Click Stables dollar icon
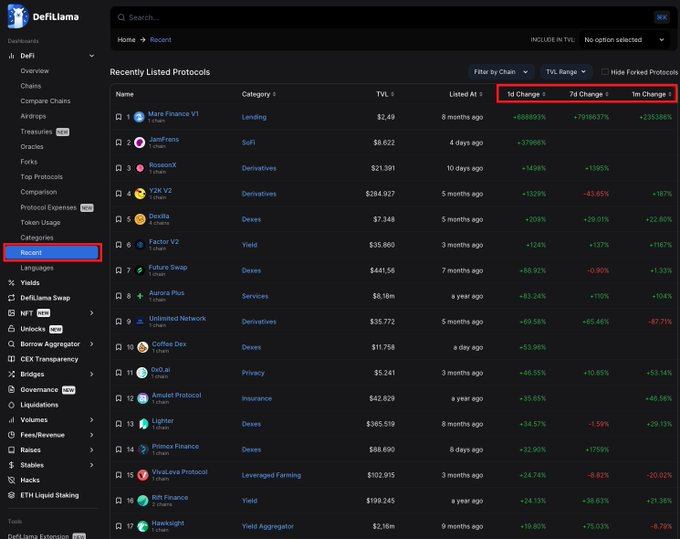Screen dimensions: 680x539 pos(11,465)
